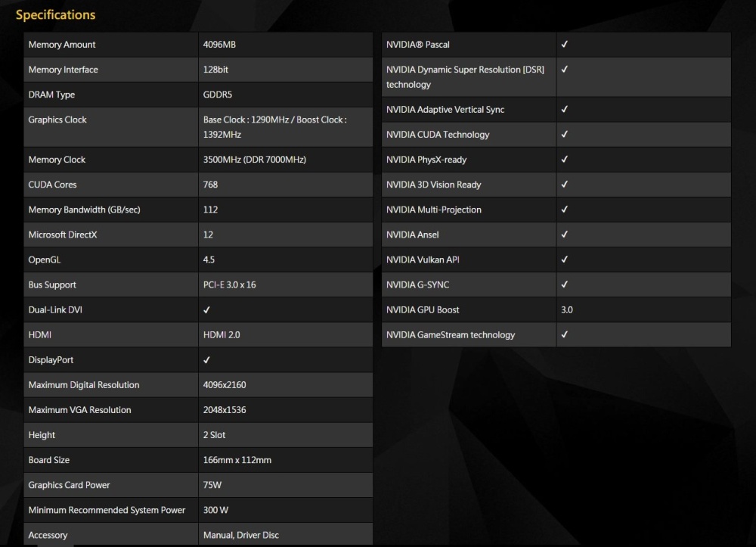The height and width of the screenshot is (547, 756).
Task: Select the Board Size label
Action: click(48, 460)
